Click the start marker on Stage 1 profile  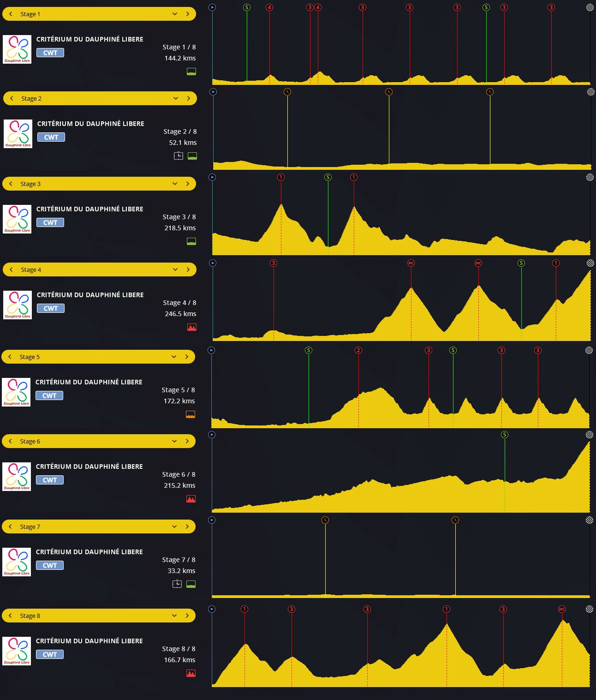pyautogui.click(x=212, y=7)
